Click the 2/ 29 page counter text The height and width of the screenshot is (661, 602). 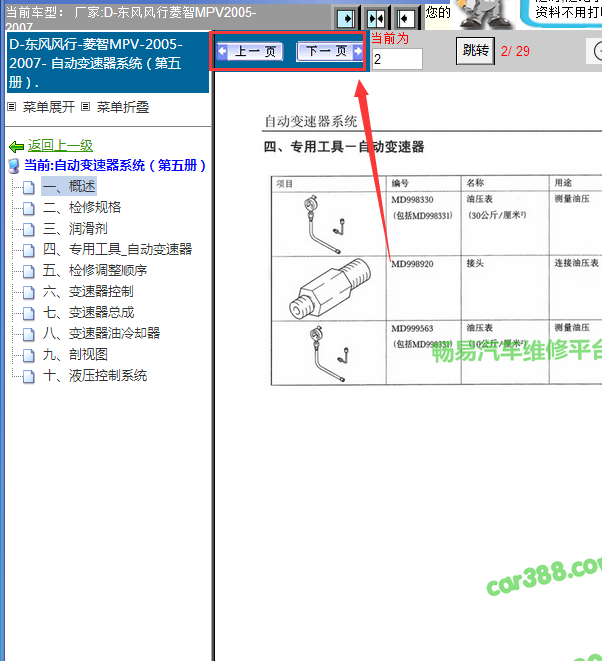[515, 51]
